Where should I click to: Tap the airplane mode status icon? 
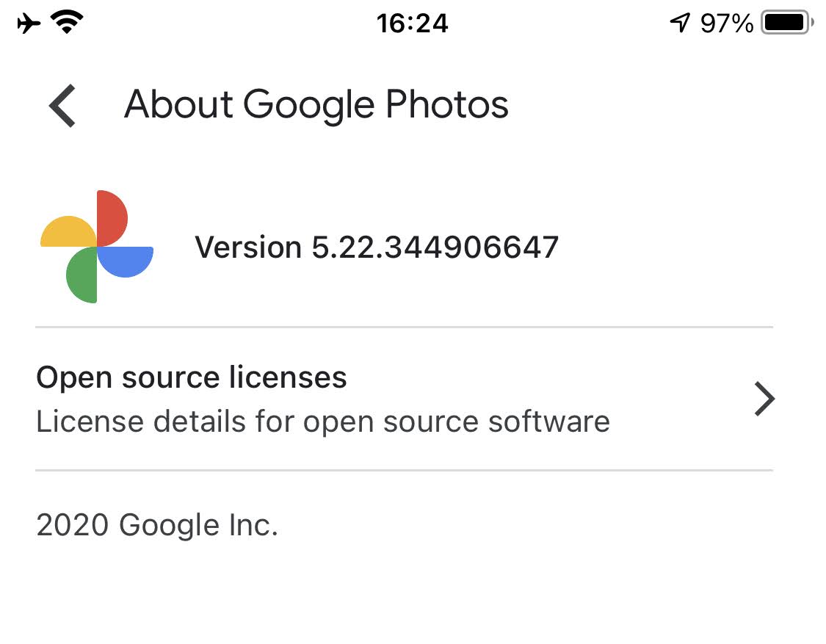tap(29, 23)
